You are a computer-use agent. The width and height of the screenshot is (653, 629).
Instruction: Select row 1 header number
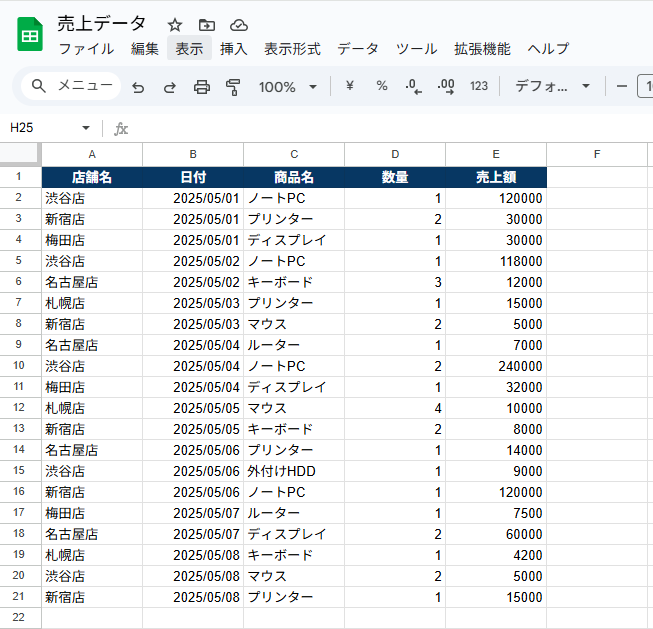pyautogui.click(x=19, y=177)
